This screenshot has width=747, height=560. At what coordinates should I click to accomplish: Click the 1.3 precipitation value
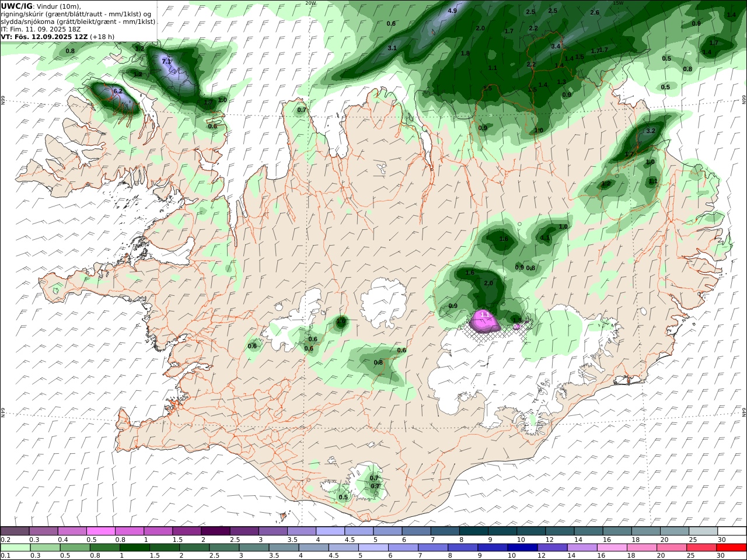(x=561, y=82)
